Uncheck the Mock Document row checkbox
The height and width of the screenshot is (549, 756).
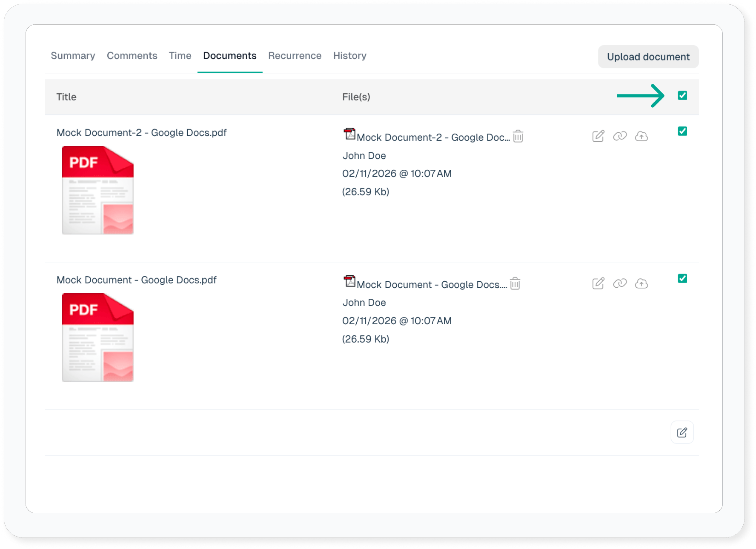tap(682, 279)
